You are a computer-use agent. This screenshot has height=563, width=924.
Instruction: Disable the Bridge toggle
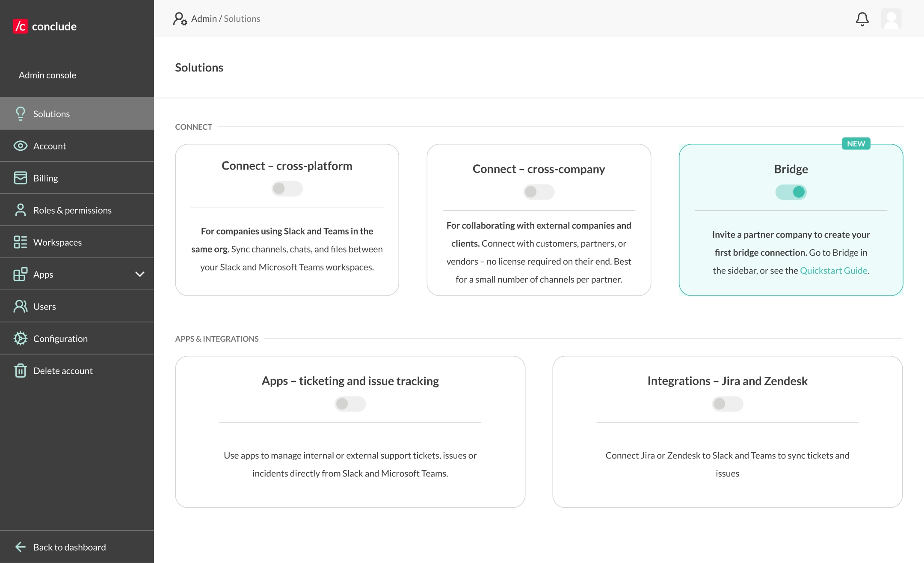pos(791,192)
